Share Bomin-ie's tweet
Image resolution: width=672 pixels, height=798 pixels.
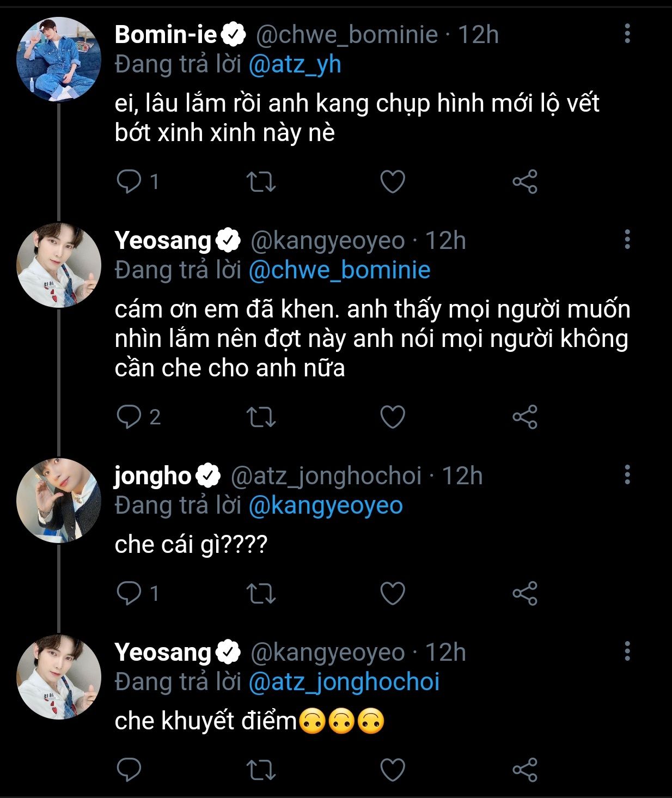pos(525,181)
